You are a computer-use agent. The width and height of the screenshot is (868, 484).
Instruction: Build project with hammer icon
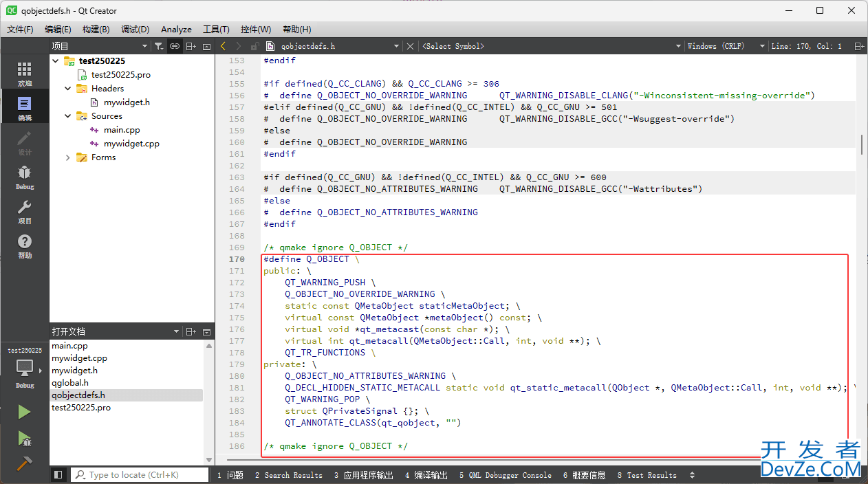coord(24,464)
